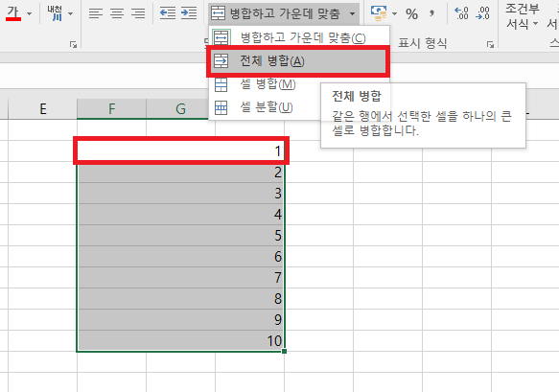Click cell containing 10
Screen dimensions: 559x392
tap(181, 340)
